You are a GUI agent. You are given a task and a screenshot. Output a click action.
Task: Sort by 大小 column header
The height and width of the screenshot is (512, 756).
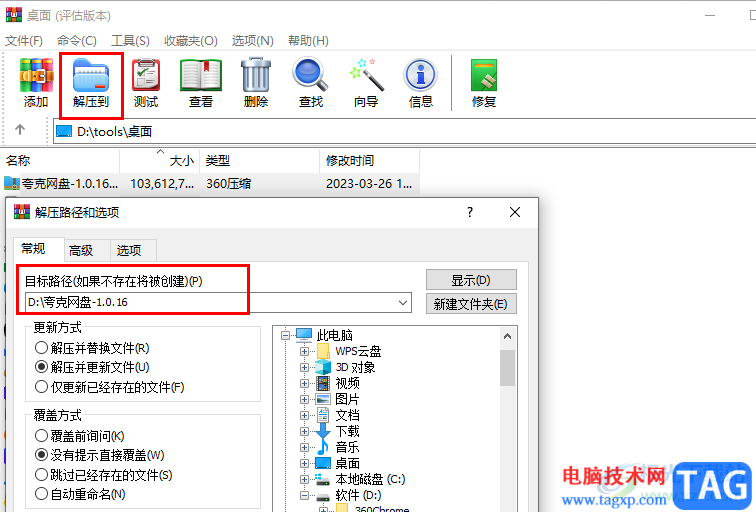point(160,161)
